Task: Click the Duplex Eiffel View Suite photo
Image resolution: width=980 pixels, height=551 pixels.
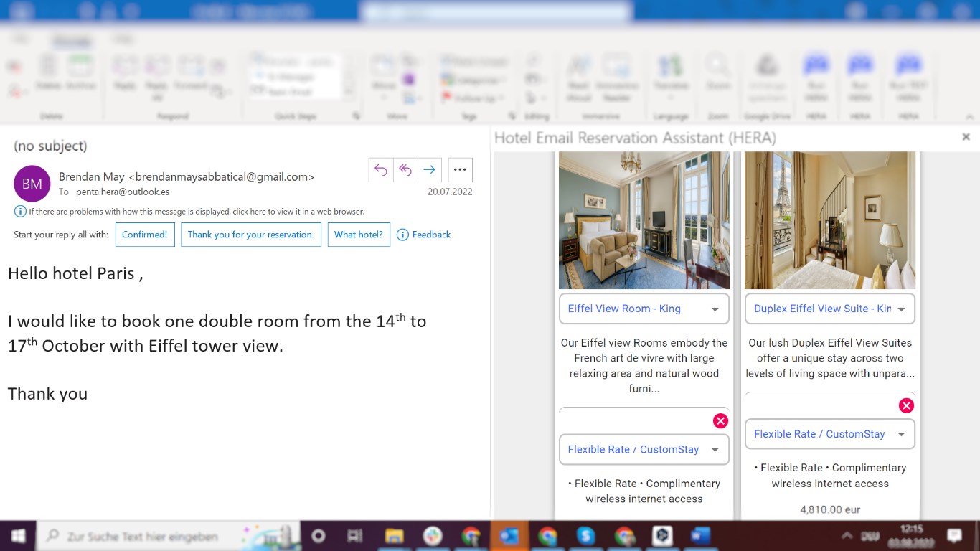Action: tap(830, 220)
